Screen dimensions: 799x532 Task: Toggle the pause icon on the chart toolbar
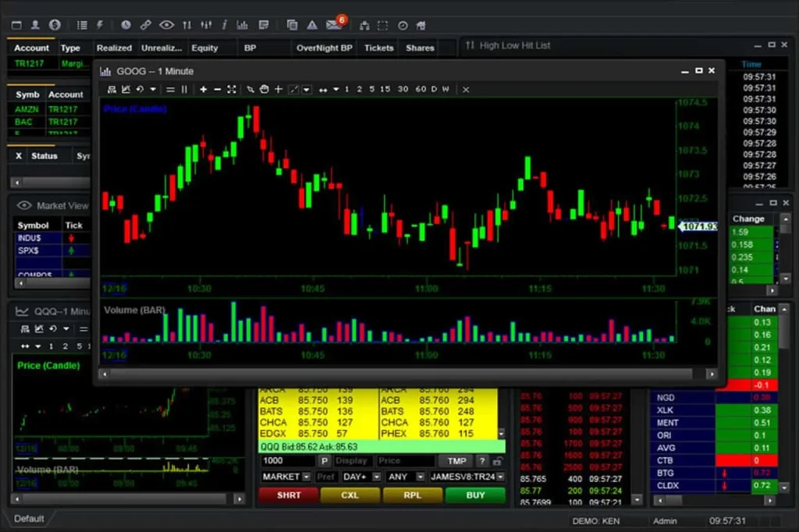coord(183,89)
